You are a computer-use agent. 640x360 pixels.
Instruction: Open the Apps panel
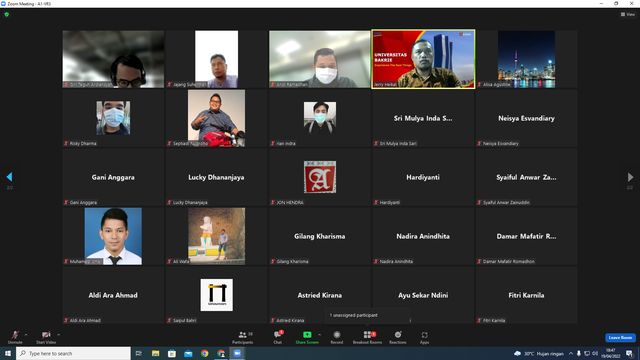(x=424, y=337)
